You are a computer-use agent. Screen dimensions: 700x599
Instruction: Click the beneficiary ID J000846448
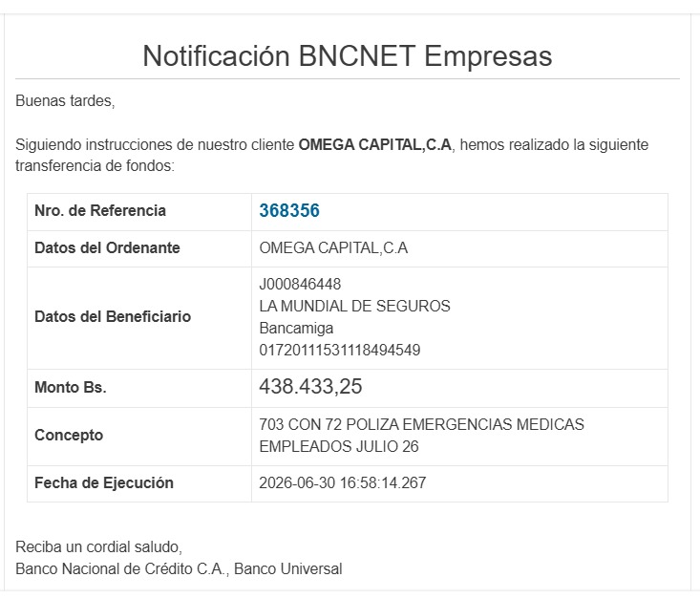point(300,284)
